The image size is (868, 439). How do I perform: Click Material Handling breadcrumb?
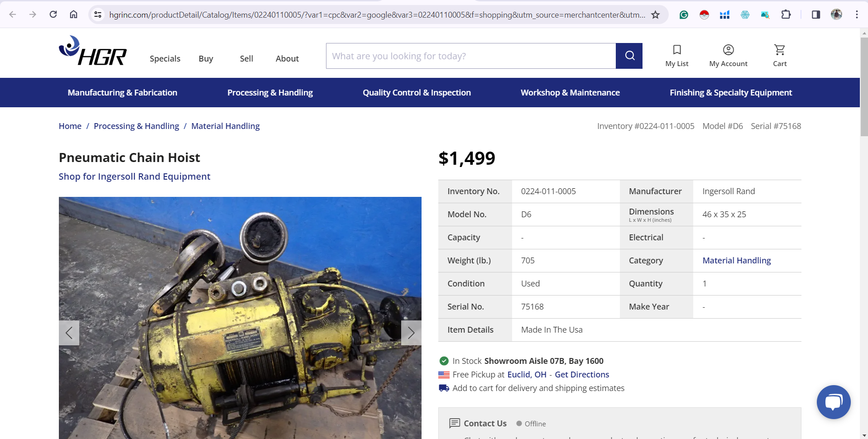[x=225, y=126]
